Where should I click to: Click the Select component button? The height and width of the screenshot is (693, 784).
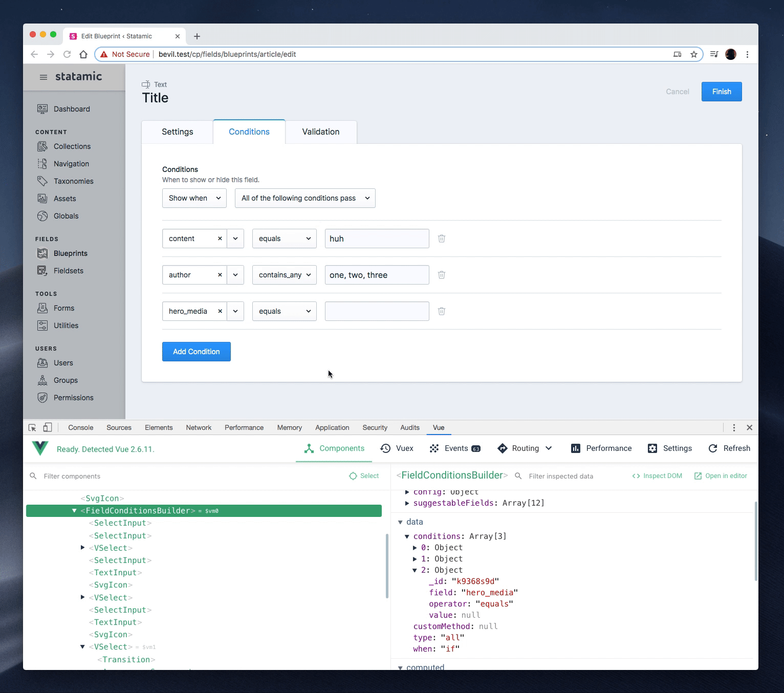(x=364, y=476)
